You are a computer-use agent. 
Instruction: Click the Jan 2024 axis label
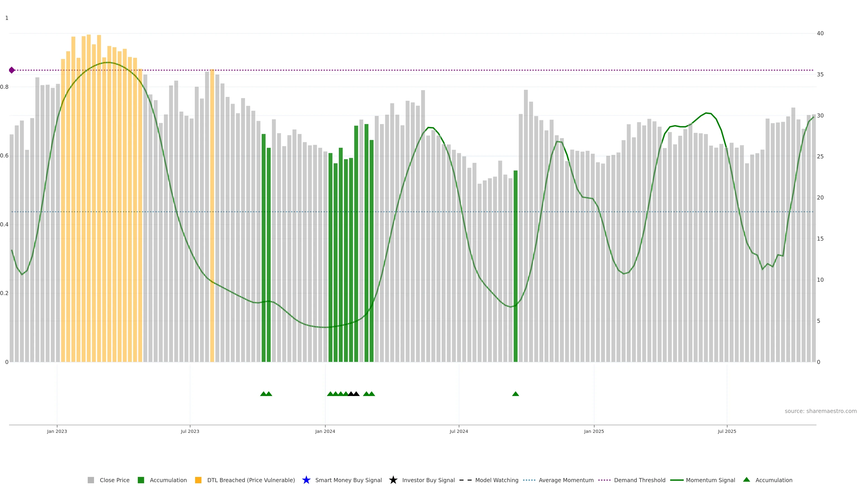[325, 431]
